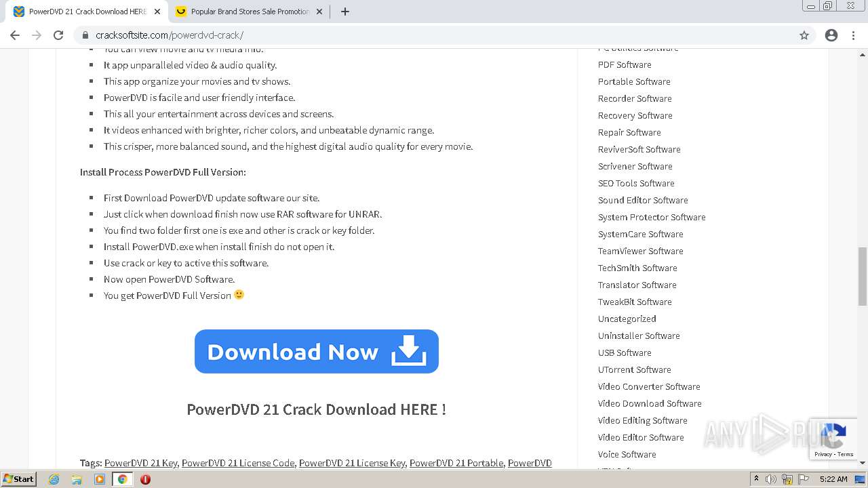This screenshot has width=868, height=488.
Task: Open the Repair Software category
Action: click(x=629, y=132)
